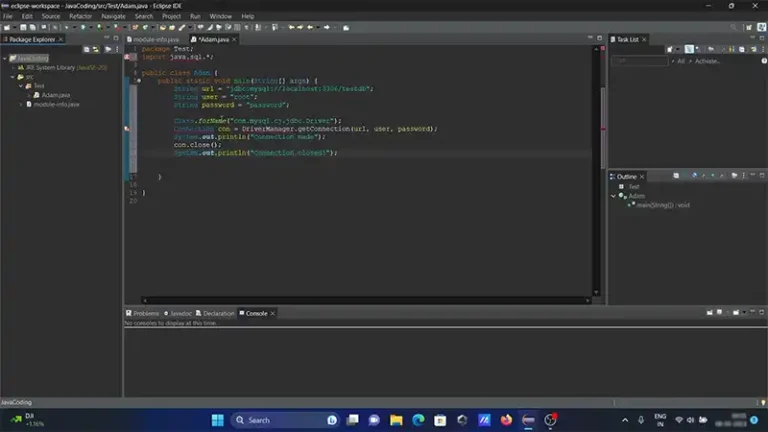768x432 pixels.
Task: Open the Run menu
Action: (x=195, y=16)
